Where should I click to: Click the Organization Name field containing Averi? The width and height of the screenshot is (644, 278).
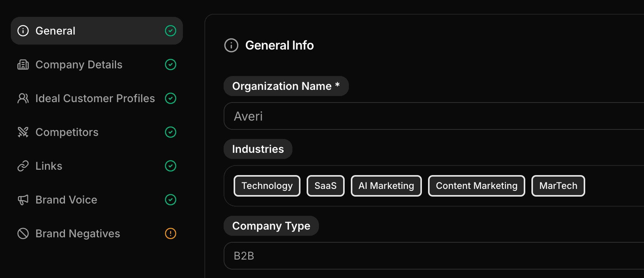point(434,116)
